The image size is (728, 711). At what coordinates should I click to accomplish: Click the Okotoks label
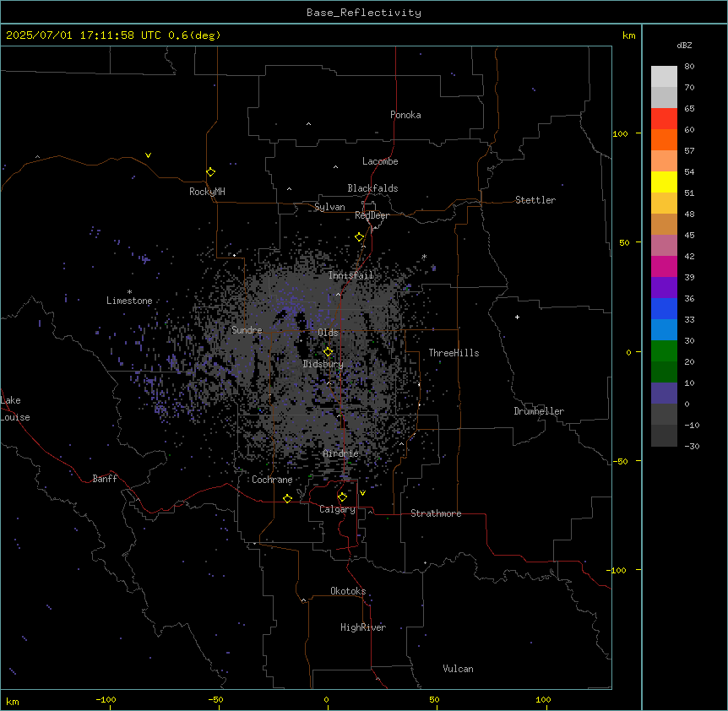coord(348,591)
